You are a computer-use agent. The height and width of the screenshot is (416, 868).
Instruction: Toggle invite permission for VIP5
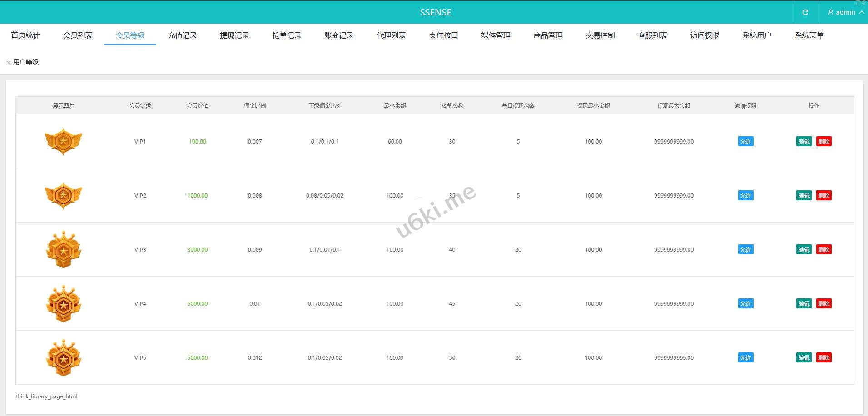pyautogui.click(x=745, y=357)
